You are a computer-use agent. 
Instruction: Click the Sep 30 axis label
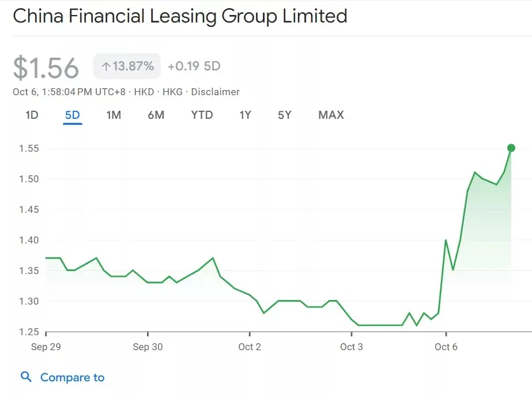click(148, 347)
